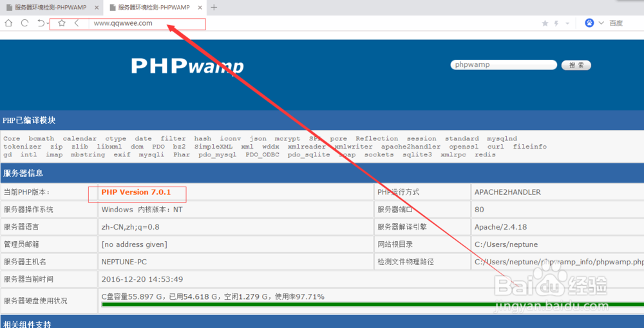The height and width of the screenshot is (328, 644).
Task: Click the 相关组件支持 section header
Action: coord(322,322)
